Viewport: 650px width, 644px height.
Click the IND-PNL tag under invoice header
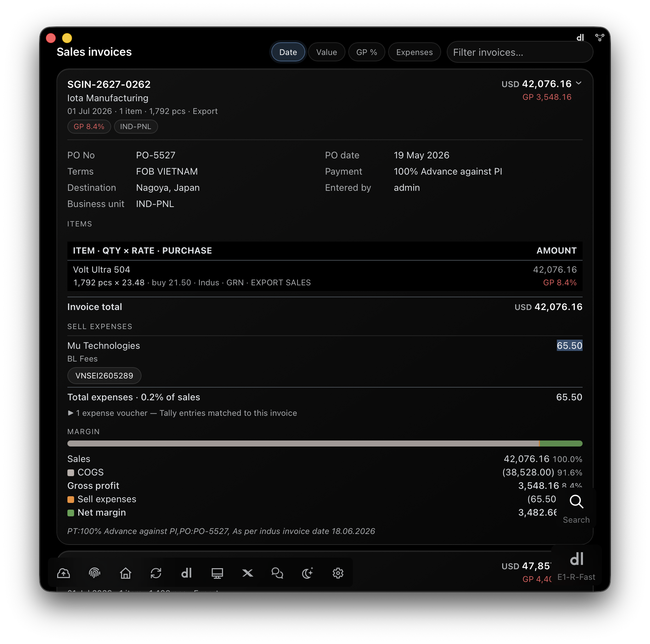(136, 127)
